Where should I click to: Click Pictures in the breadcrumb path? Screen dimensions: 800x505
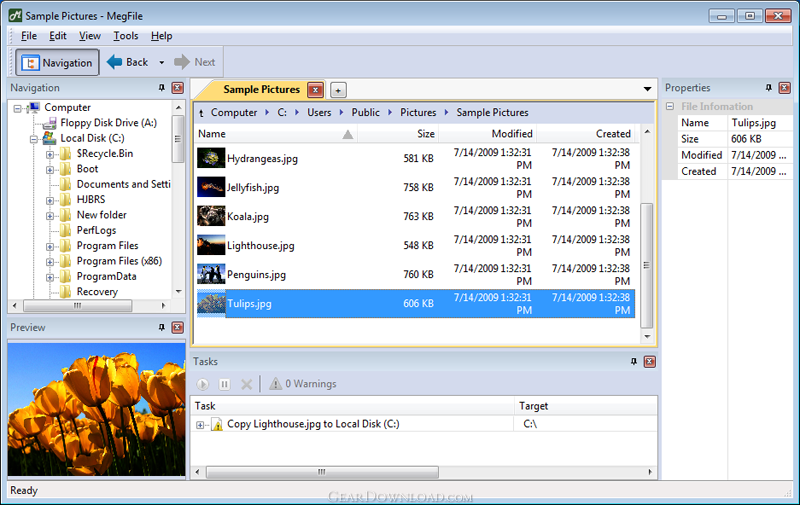point(418,112)
